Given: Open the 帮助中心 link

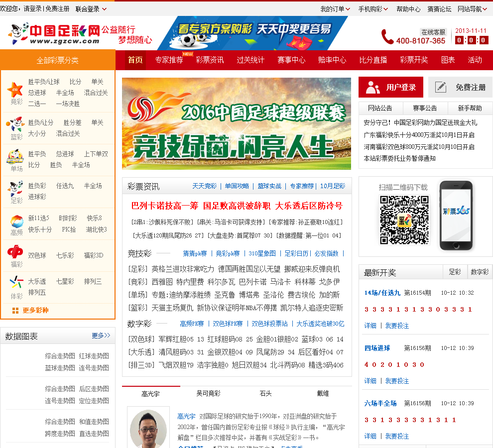Looking at the screenshot, I should (408, 9).
